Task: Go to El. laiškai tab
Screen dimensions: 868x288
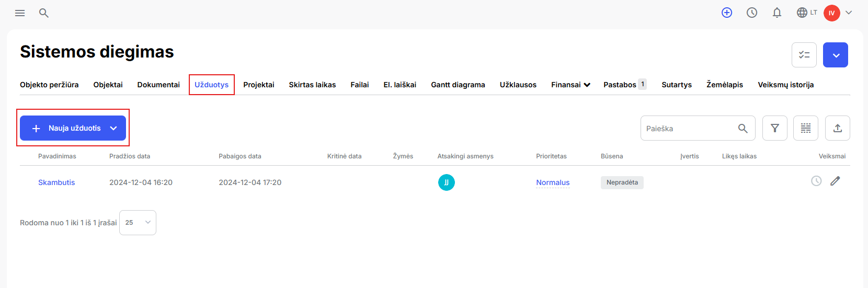Action: click(400, 85)
